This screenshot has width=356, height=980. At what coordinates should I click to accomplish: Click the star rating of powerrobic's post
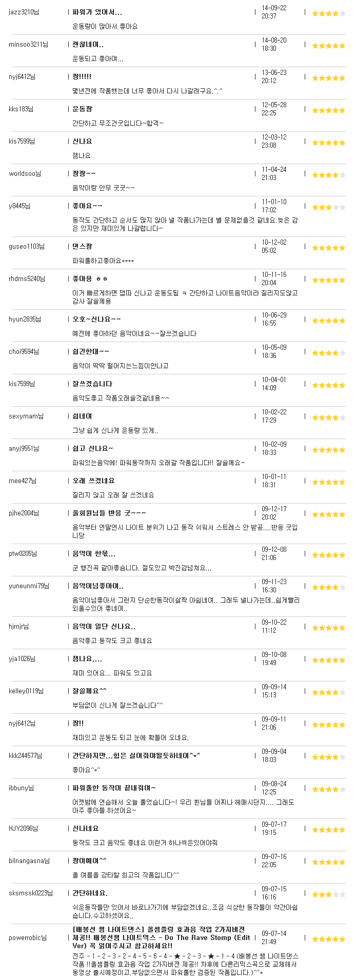coord(329,939)
